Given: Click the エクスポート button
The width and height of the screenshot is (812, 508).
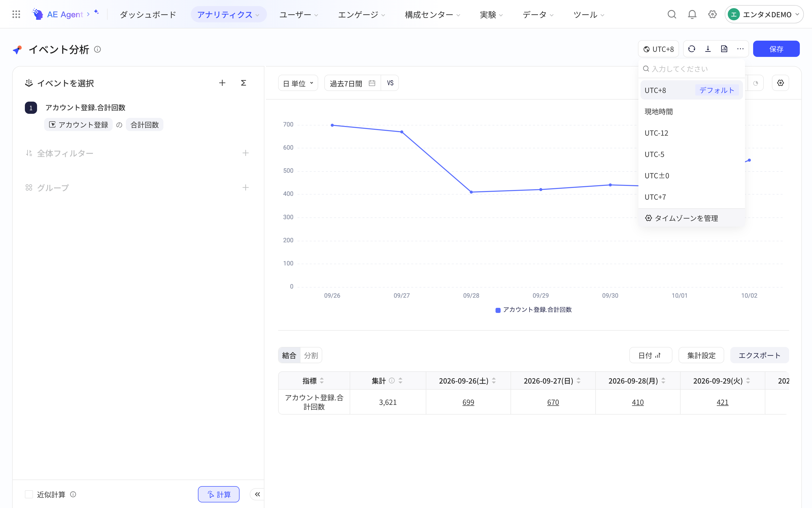Looking at the screenshot, I should (759, 355).
